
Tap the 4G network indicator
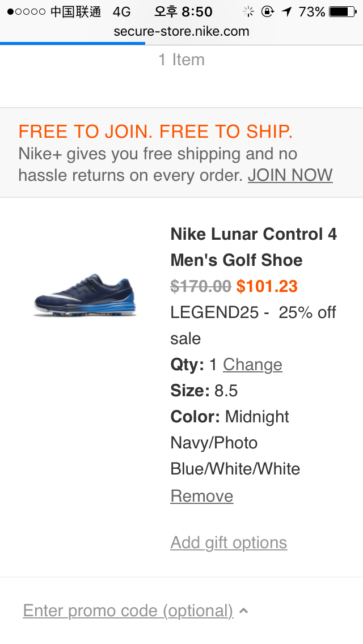121,11
